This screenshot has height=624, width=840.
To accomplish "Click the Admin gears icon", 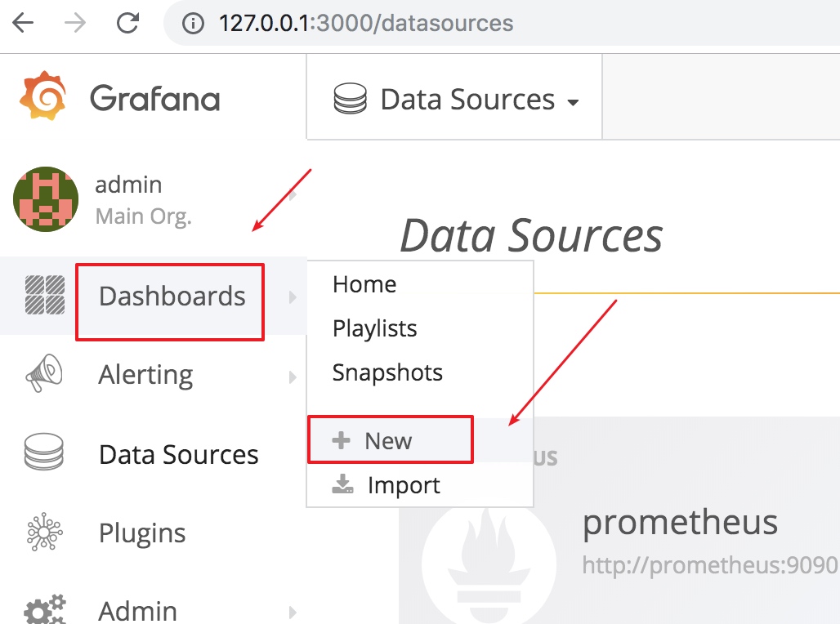I will (x=45, y=609).
